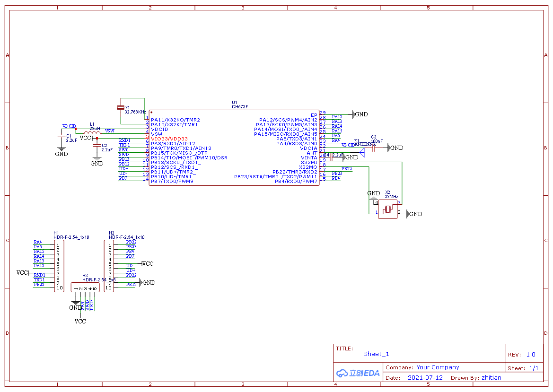This screenshot has width=553, height=392.
Task: Select the REV 1.0 revision field
Action: click(x=531, y=355)
